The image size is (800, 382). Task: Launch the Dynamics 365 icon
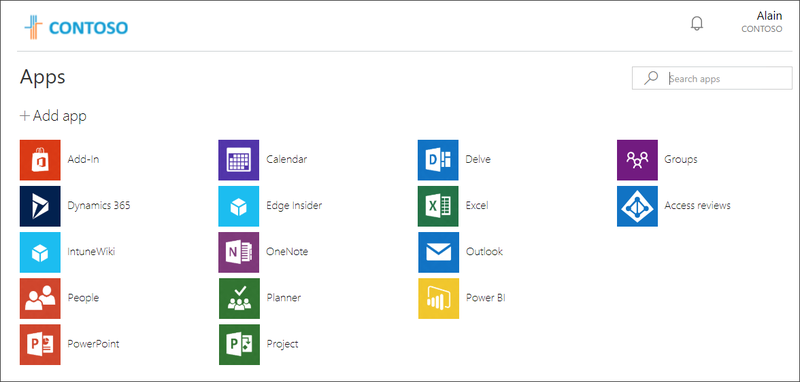[40, 206]
